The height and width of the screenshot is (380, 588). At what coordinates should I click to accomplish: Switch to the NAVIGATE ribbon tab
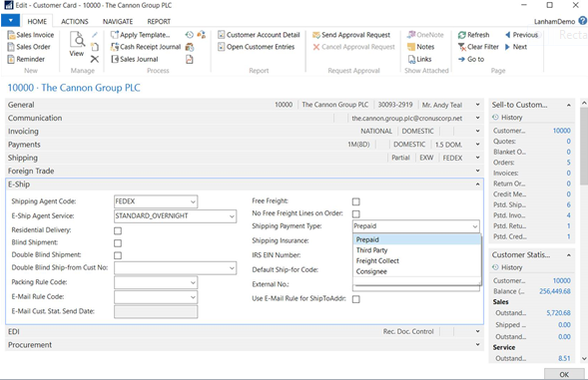(x=118, y=21)
